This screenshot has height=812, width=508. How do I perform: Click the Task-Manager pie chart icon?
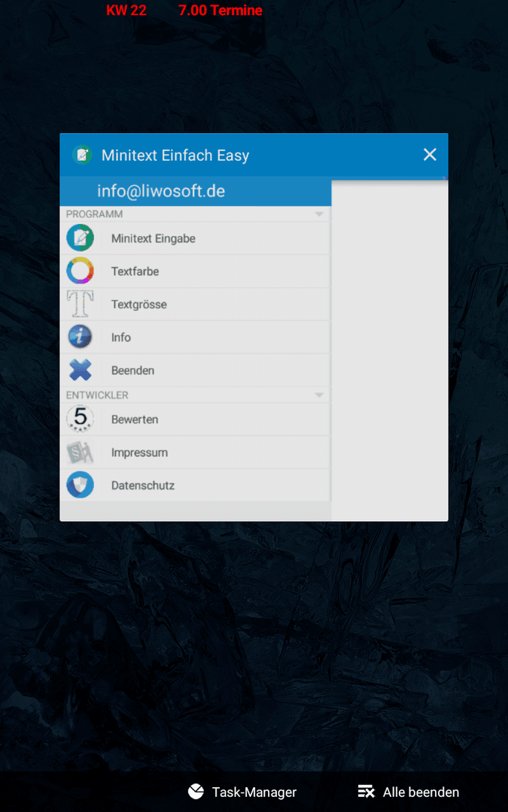196,791
